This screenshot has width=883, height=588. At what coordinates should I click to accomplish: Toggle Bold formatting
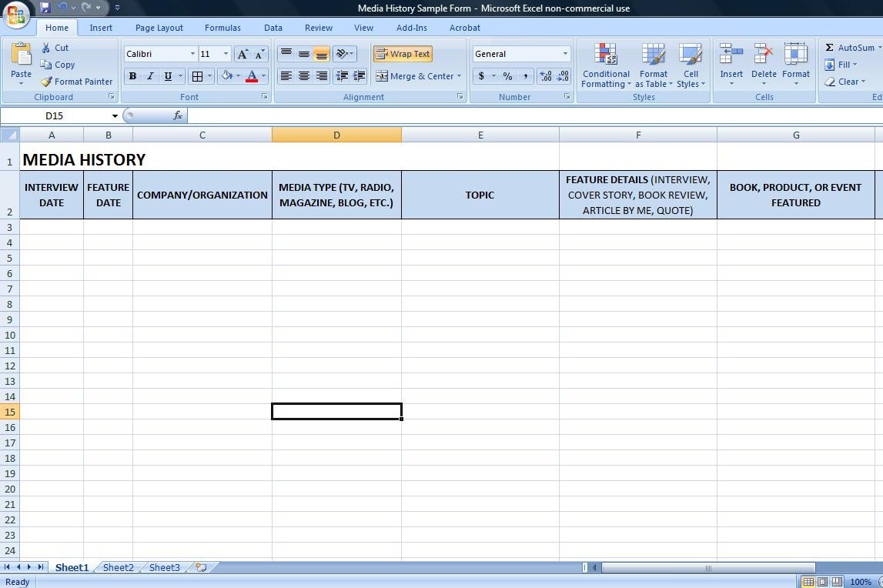tap(132, 76)
